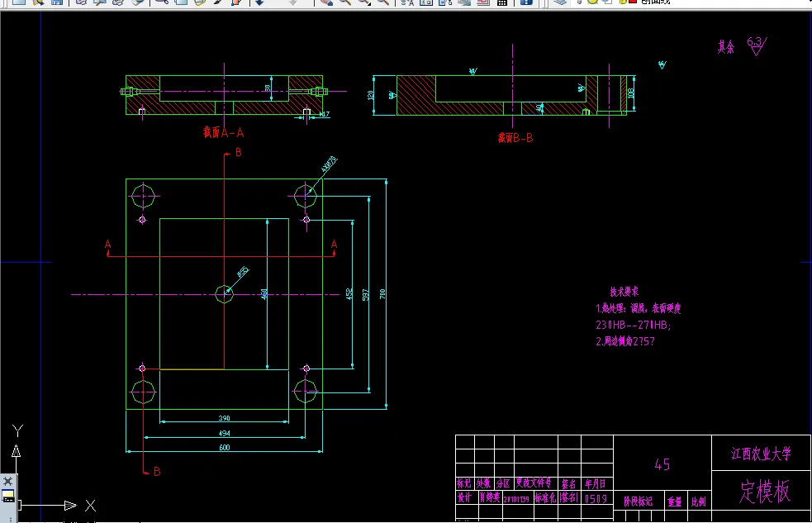Screen dimensions: 812x523
Task: Select the 截面A-A section label
Action: [223, 132]
